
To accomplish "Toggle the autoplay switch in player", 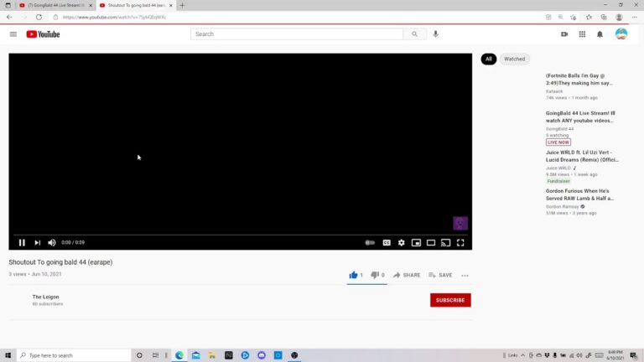I will pos(370,242).
